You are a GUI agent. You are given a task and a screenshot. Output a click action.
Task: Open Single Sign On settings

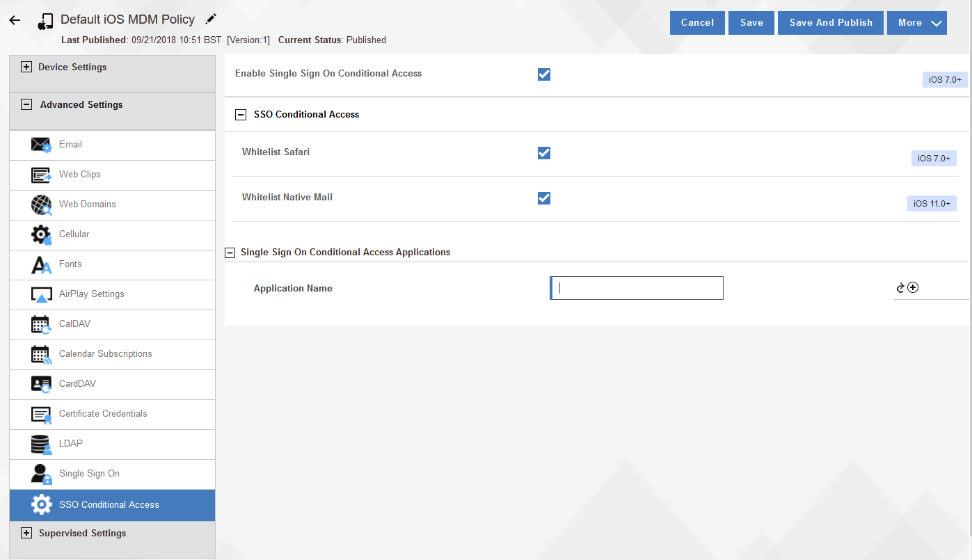coord(112,474)
